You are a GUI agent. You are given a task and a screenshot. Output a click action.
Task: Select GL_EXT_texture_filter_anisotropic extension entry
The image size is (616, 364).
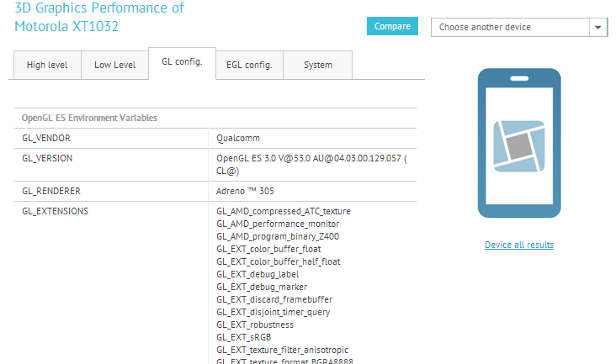coord(283,350)
